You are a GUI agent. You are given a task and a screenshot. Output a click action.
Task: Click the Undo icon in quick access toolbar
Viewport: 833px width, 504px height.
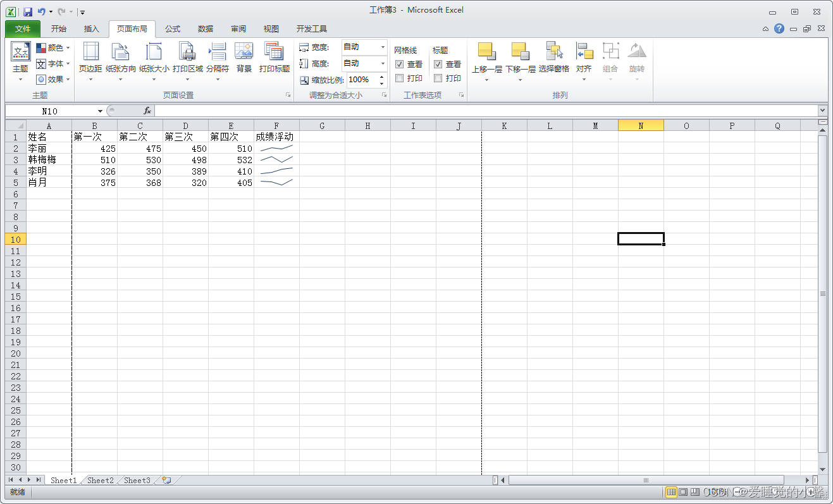pos(42,11)
